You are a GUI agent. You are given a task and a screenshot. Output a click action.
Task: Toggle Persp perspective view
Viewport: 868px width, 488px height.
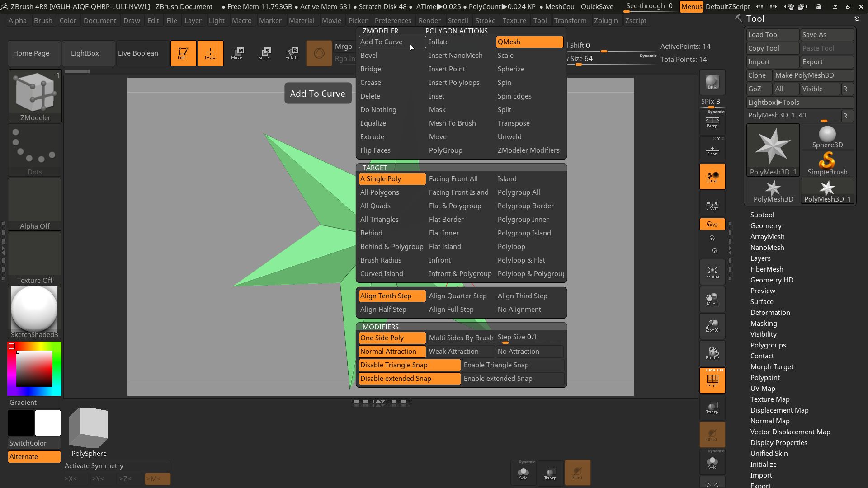(712, 122)
